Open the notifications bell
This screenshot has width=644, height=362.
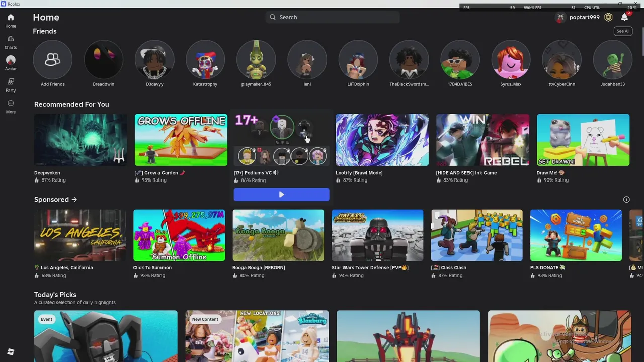coord(624,17)
